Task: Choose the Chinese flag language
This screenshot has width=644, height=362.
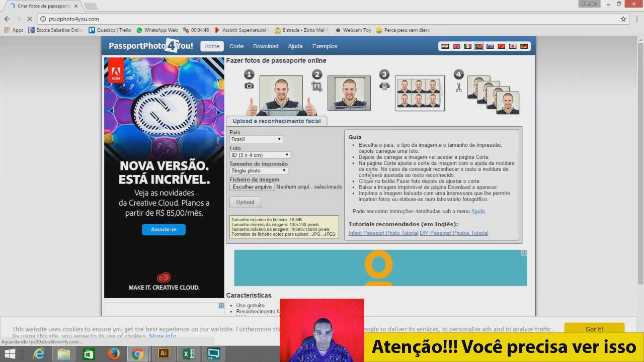Action: (501, 46)
